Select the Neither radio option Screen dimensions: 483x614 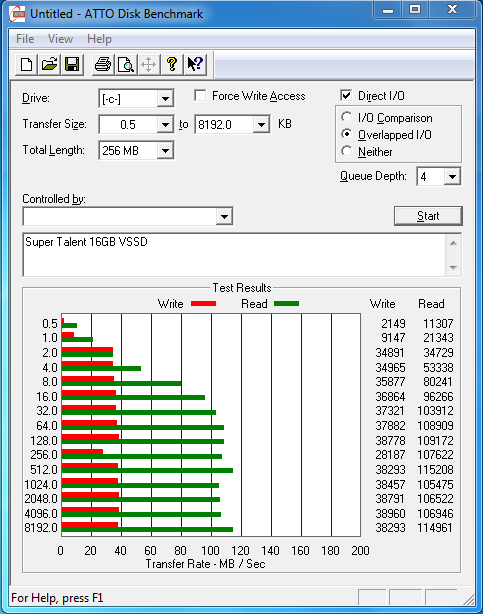346,151
